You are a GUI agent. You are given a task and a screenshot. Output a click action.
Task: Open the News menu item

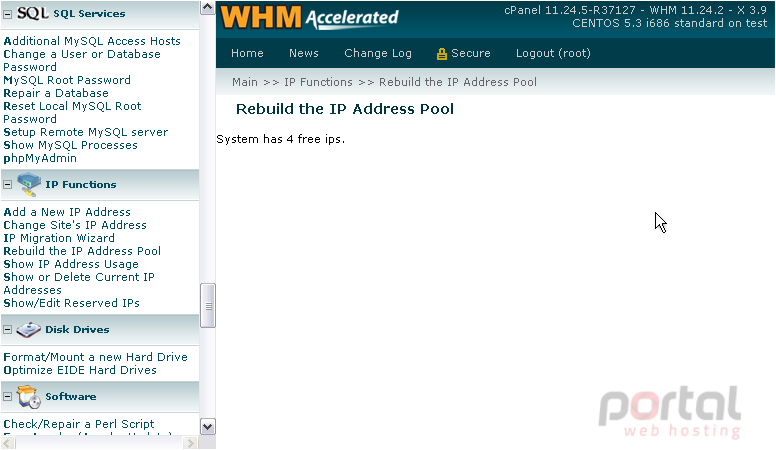point(304,53)
